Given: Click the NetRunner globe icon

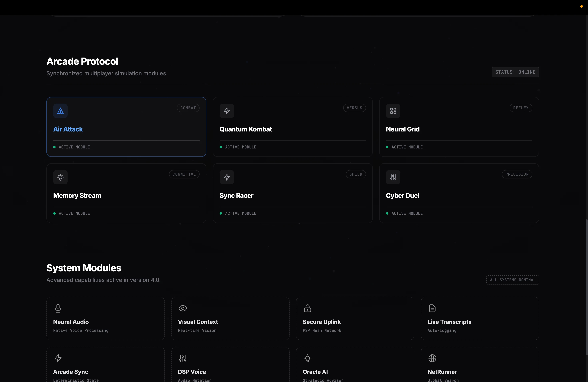Looking at the screenshot, I should pos(432,358).
